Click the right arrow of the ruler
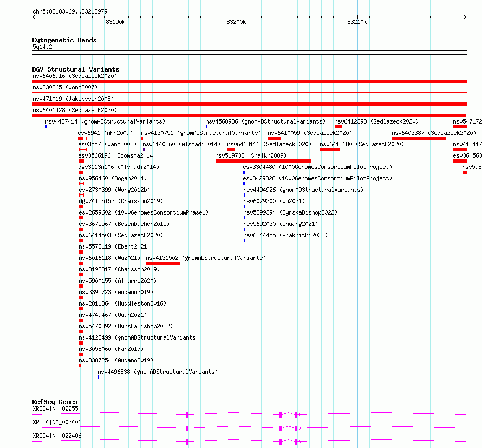Screen dimensions: 482x448 [x=465, y=17]
